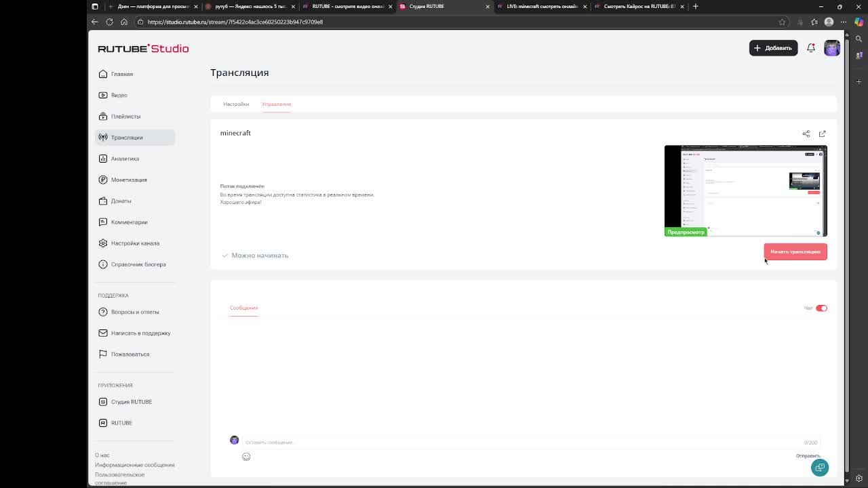Switch to the Настройки tab

(x=236, y=104)
